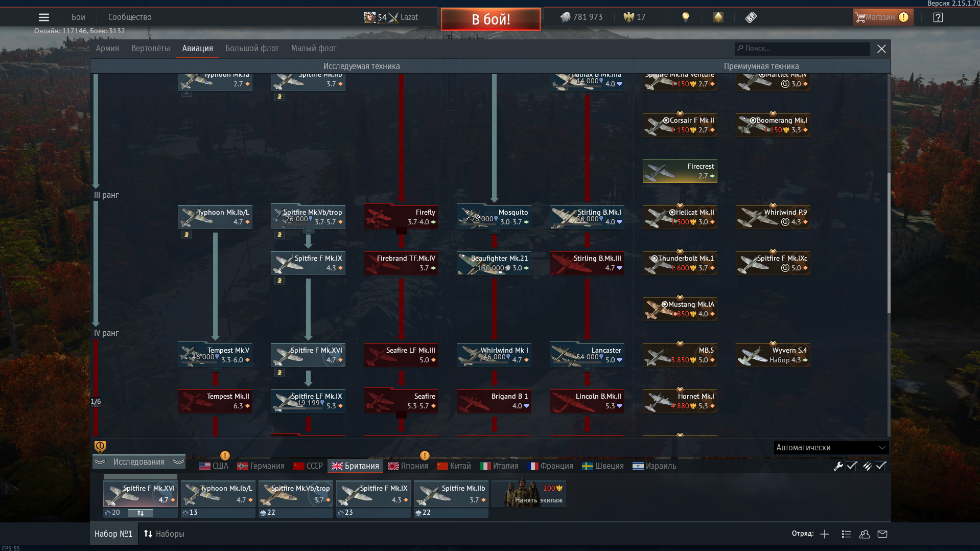Viewport: 980px width, 551px height.
Task: Select the США nation tab
Action: tap(214, 466)
